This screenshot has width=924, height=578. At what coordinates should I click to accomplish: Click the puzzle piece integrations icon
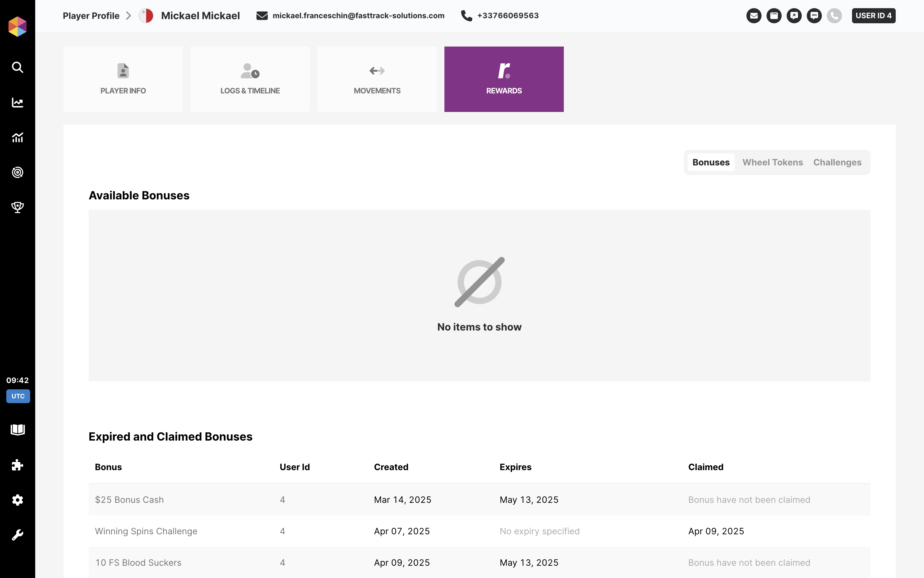(18, 465)
